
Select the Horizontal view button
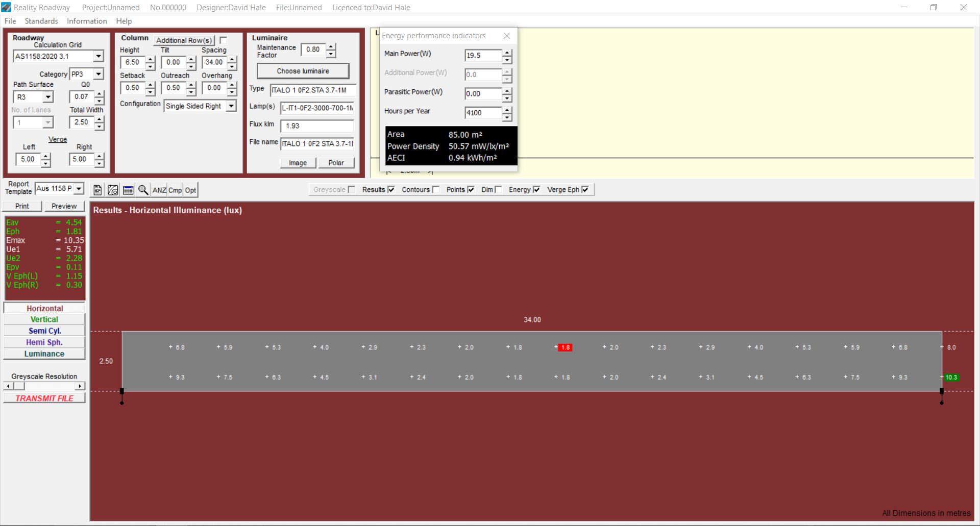pos(44,308)
